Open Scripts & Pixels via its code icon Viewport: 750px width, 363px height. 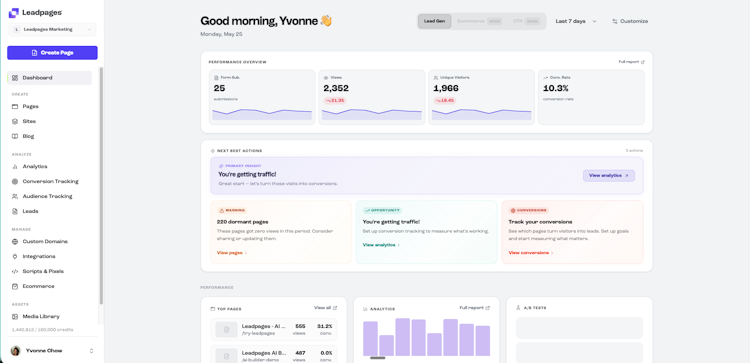click(x=15, y=271)
